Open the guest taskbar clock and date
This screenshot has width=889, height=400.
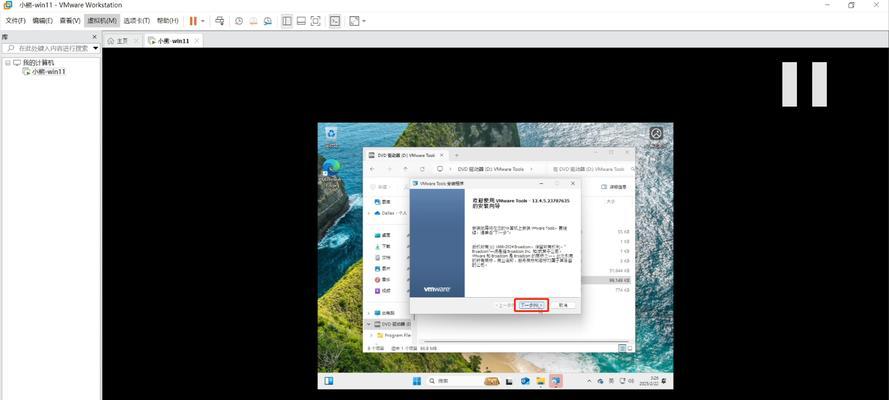tap(651, 381)
